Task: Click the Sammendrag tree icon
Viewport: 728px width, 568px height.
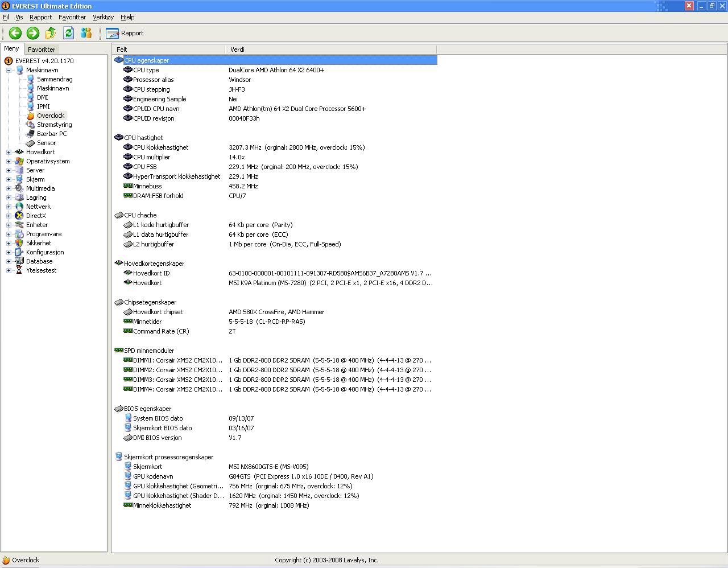Action: point(30,79)
